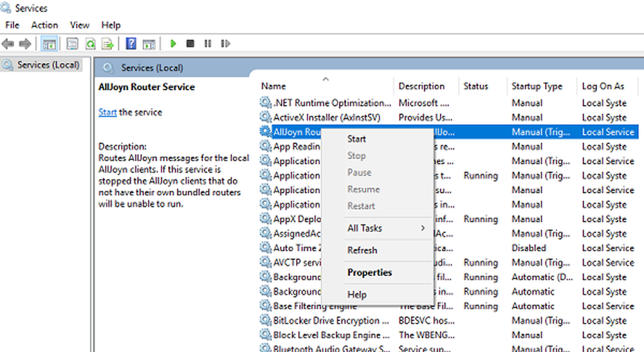Click 'Disabled' startup type of Auto Time
This screenshot has width=644, height=352.
click(529, 248)
